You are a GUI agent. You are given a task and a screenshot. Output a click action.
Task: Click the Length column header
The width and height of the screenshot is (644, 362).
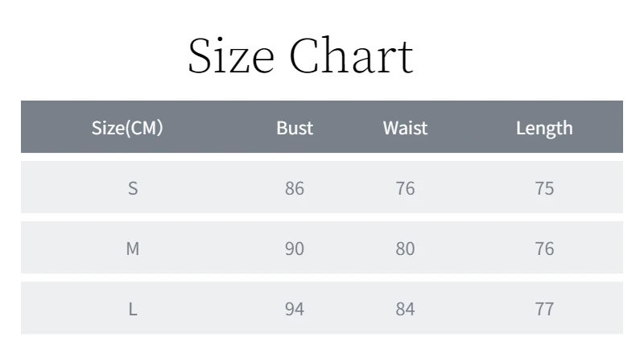[544, 128]
